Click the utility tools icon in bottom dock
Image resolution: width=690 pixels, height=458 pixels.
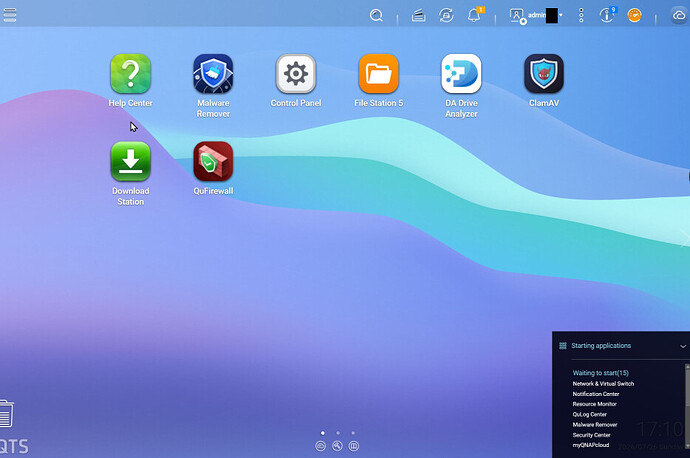click(337, 446)
